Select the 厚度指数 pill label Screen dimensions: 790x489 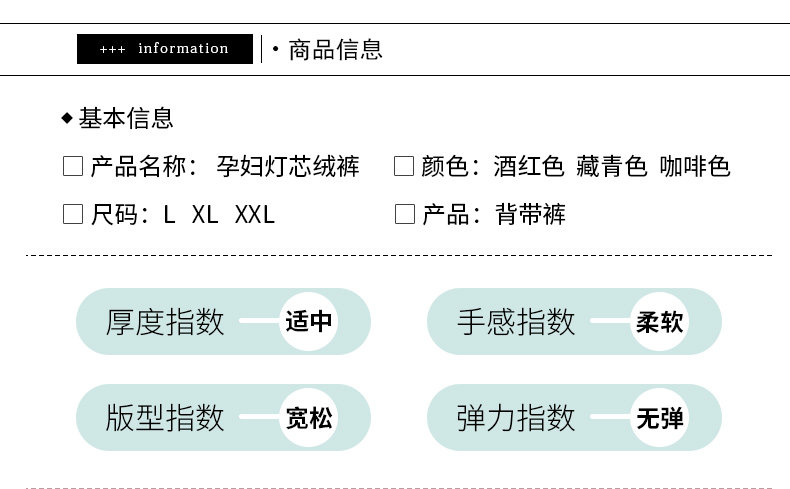[x=165, y=322]
